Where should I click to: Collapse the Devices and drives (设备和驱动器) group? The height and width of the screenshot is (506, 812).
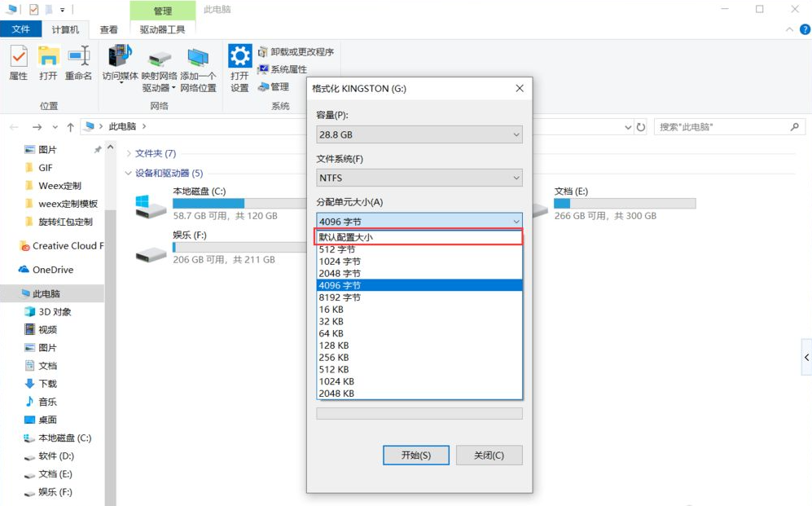click(129, 174)
